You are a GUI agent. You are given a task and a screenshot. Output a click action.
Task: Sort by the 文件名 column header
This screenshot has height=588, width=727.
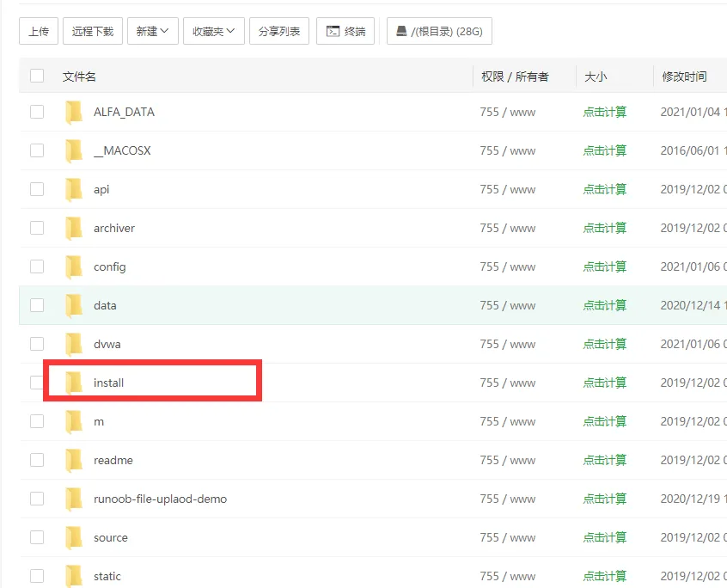pyautogui.click(x=79, y=77)
